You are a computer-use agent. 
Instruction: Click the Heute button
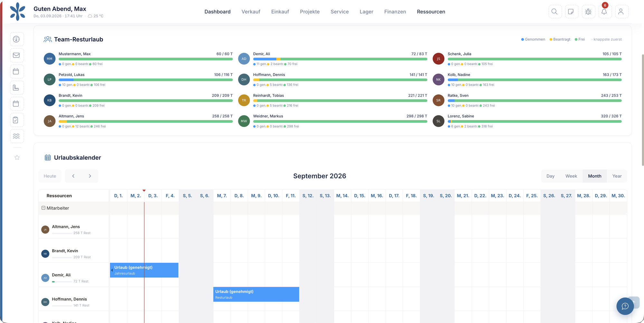coord(50,176)
